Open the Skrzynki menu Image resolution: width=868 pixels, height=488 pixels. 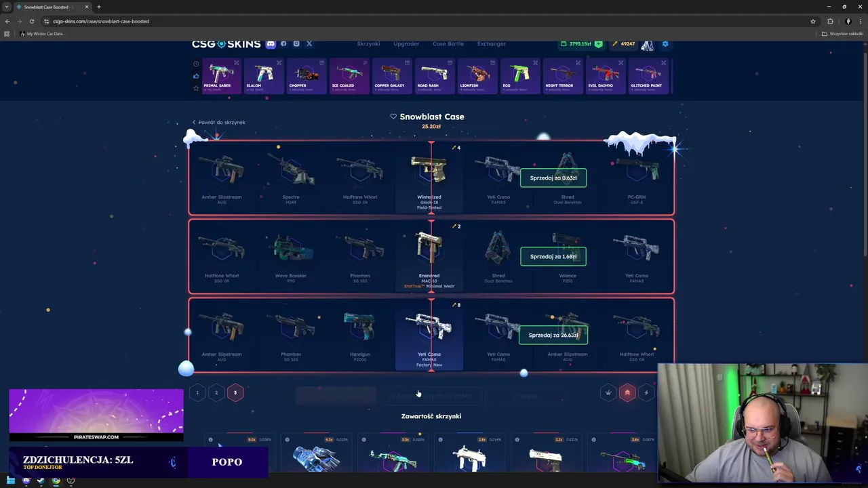pyautogui.click(x=368, y=44)
